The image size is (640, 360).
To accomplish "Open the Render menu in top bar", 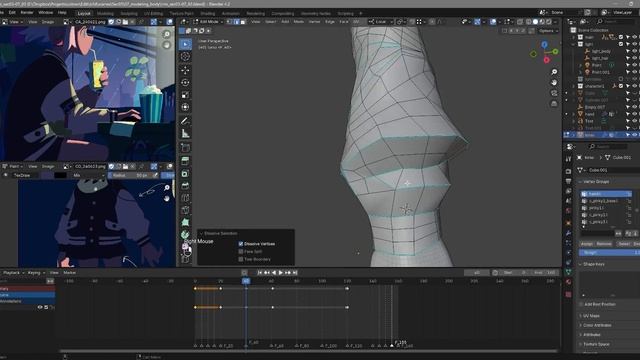I will pos(27,13).
